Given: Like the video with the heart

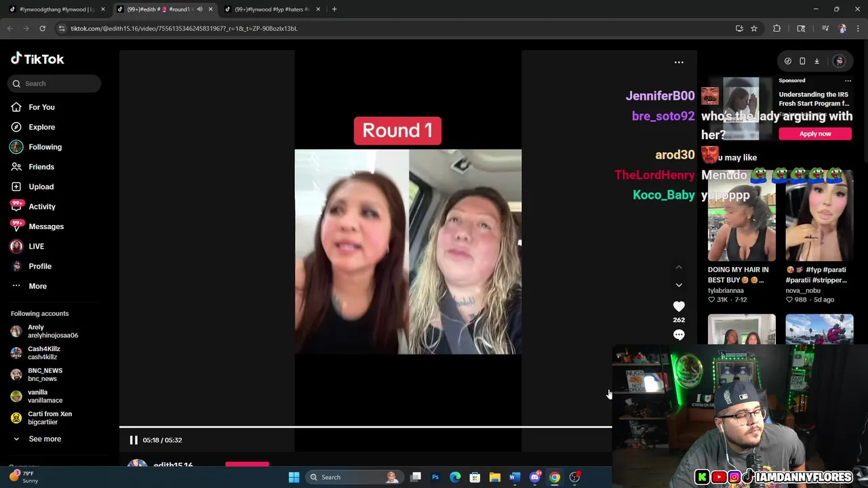Looking at the screenshot, I should pyautogui.click(x=679, y=306).
